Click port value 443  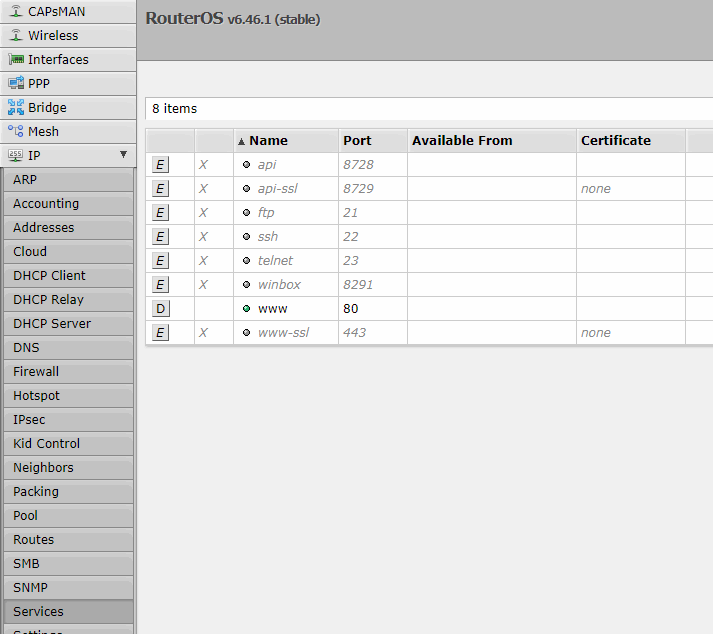[x=354, y=332]
